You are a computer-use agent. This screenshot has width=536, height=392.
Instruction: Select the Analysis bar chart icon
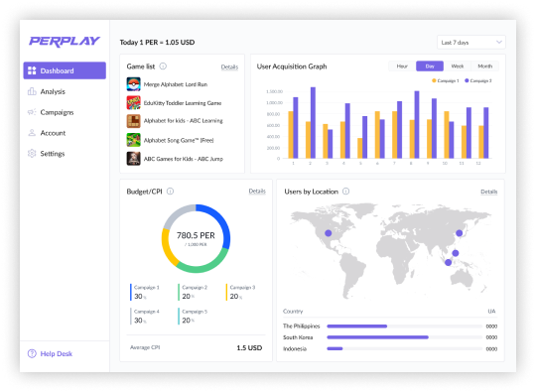click(32, 91)
